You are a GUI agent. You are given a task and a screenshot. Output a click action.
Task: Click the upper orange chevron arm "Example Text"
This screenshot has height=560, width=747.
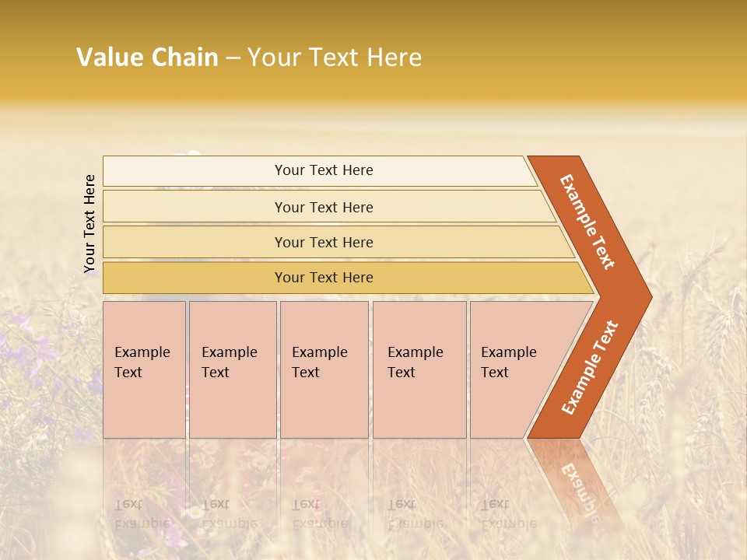[587, 222]
